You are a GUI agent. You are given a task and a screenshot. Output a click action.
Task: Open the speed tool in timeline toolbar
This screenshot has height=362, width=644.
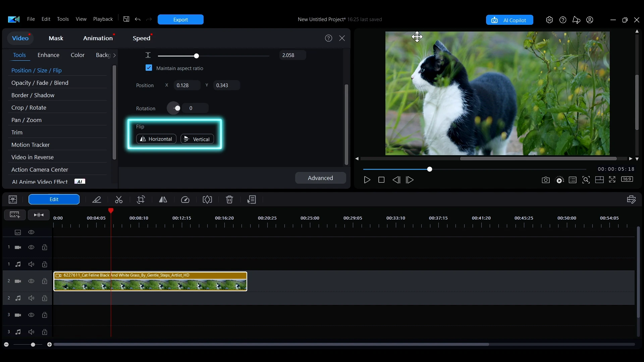tap(185, 200)
